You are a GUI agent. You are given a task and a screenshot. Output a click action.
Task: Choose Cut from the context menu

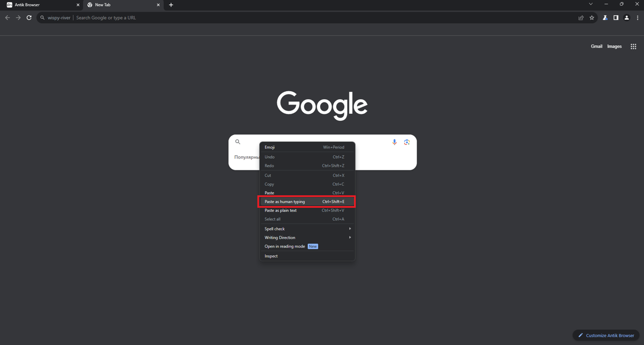point(307,176)
